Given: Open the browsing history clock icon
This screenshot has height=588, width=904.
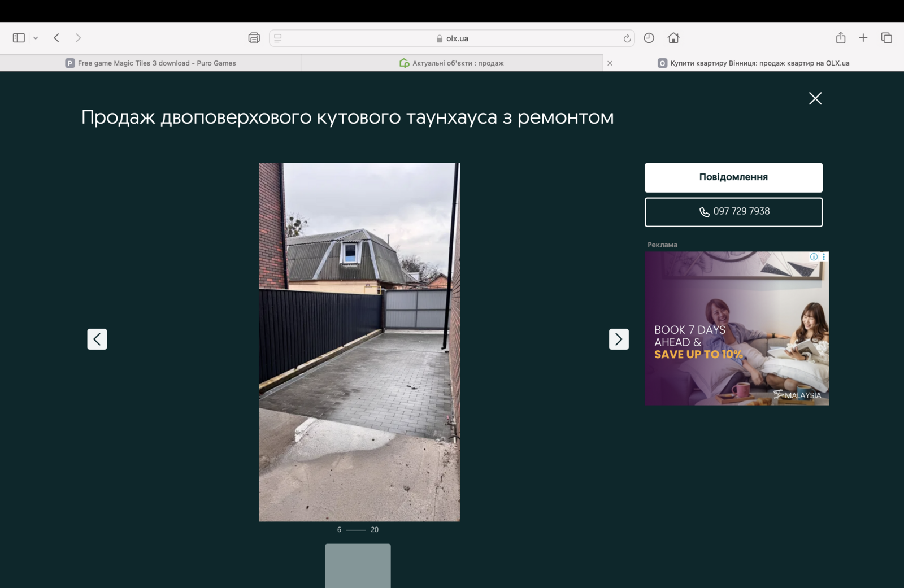Looking at the screenshot, I should (649, 38).
